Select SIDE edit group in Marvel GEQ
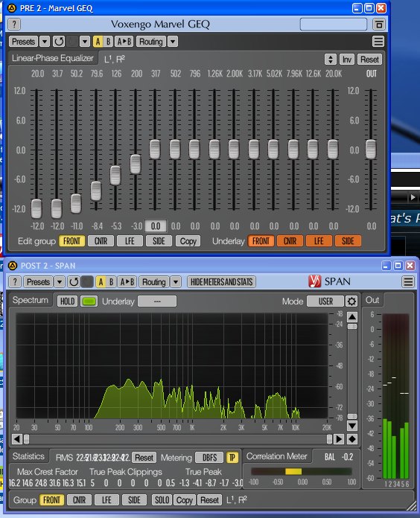This screenshot has width=420, height=518. pyautogui.click(x=159, y=241)
